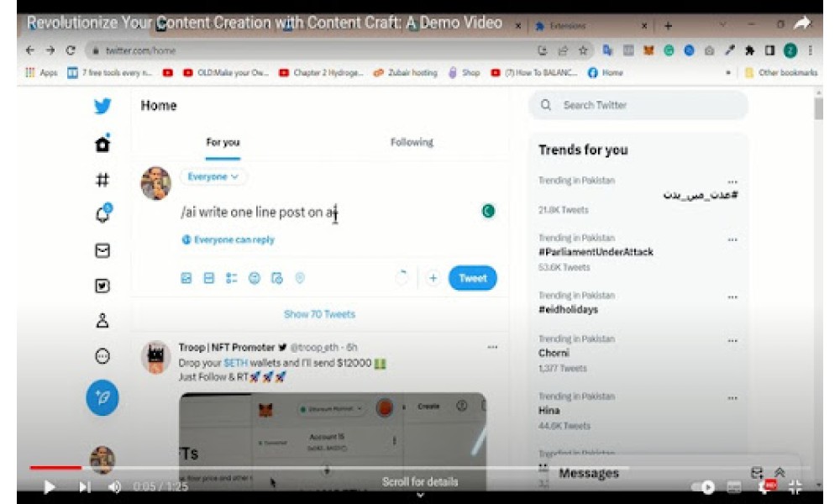Image resolution: width=840 pixels, height=504 pixels.
Task: Open the MetaMask fox extension
Action: pyautogui.click(x=648, y=50)
